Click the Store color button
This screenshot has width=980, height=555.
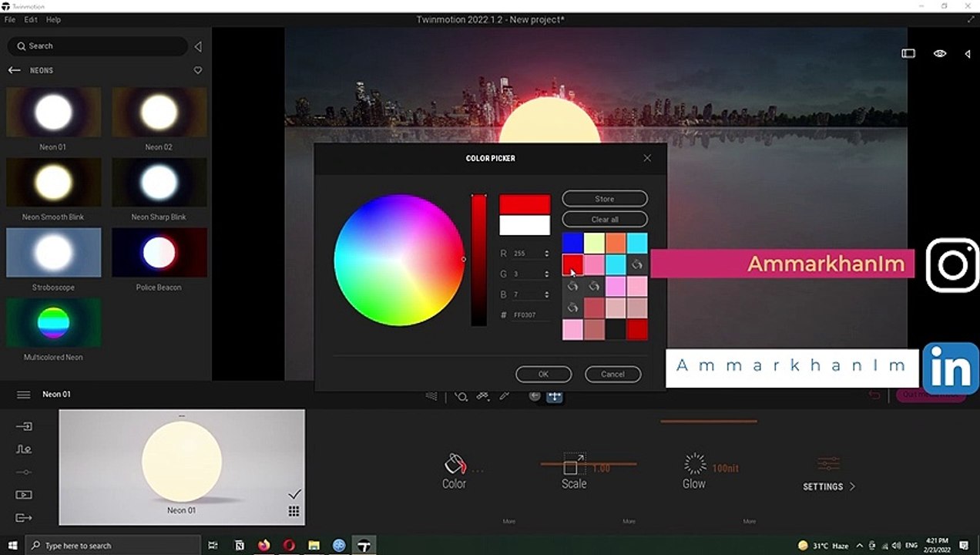605,199
